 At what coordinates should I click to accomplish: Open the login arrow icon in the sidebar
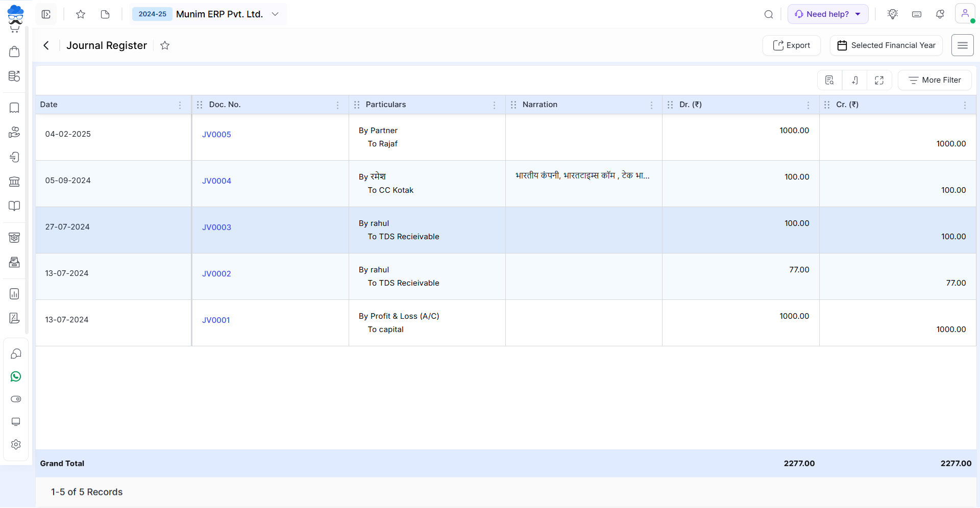coord(15,157)
